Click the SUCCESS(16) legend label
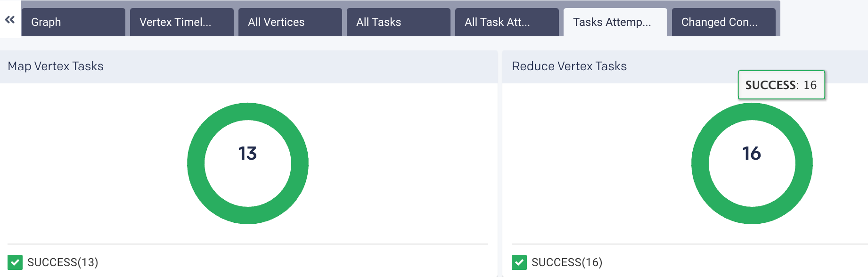Image resolution: width=868 pixels, height=277 pixels. (567, 262)
